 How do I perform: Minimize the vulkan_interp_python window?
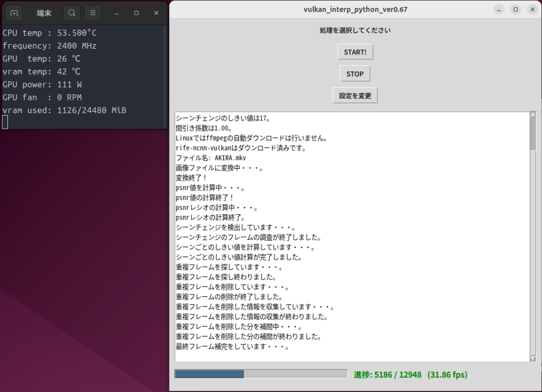pos(499,10)
